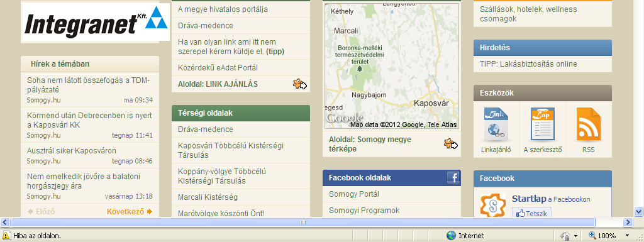The height and width of the screenshot is (242, 644).
Task: Click the mascot icon beside LINK AJÁNLÁS
Action: [x=300, y=84]
